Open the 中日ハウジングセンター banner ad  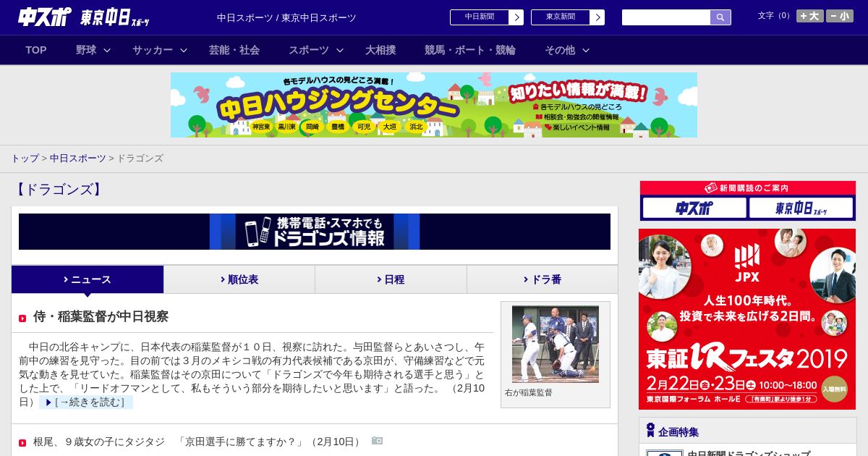pos(434,105)
